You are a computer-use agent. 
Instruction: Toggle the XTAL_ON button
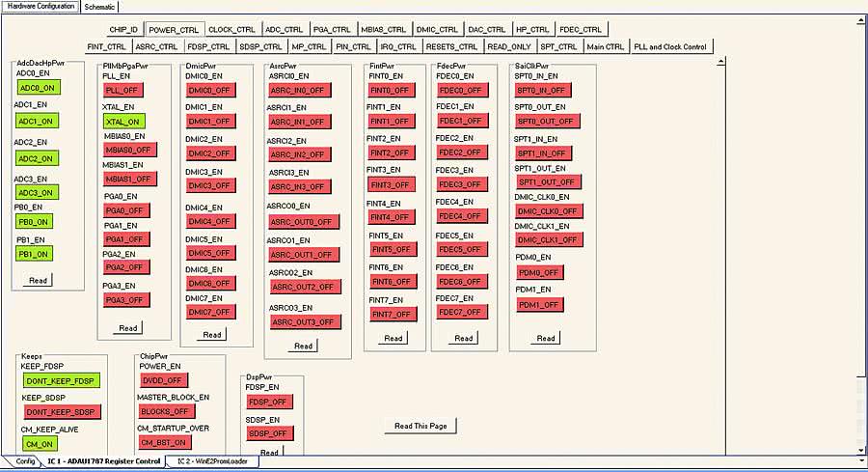click(x=123, y=122)
